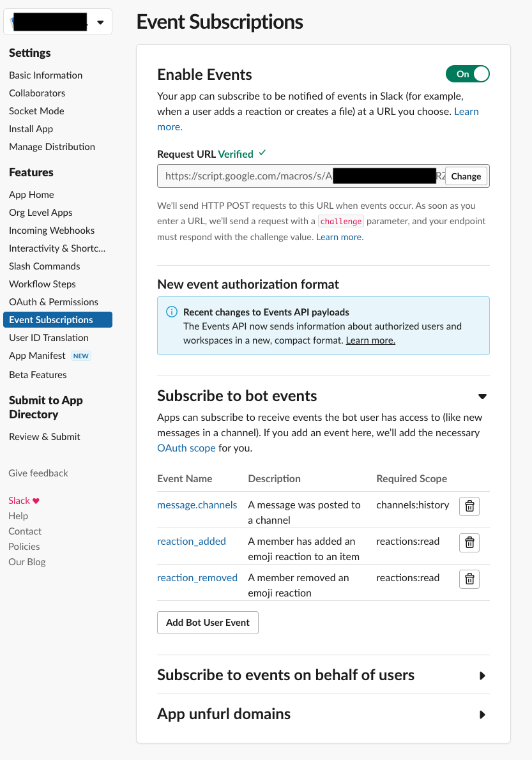Viewport: 532px width, 760px height.
Task: Click the app icon in the workspace selector
Action: click(x=14, y=21)
